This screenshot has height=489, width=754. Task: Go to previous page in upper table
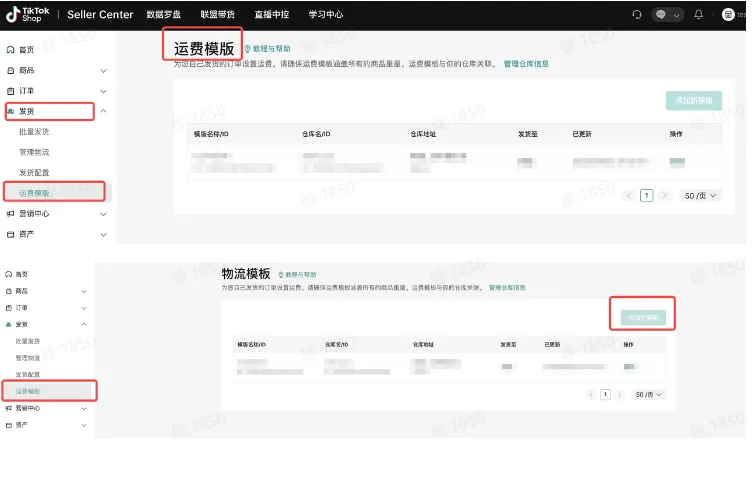coord(628,196)
